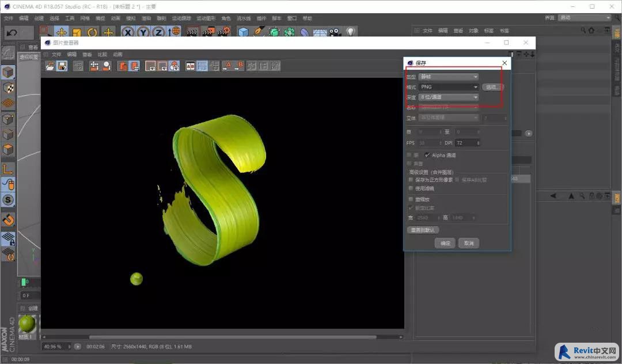Screen dimensions: 622x364
Task: Click timeline green frame marker
Action: tap(24, 282)
